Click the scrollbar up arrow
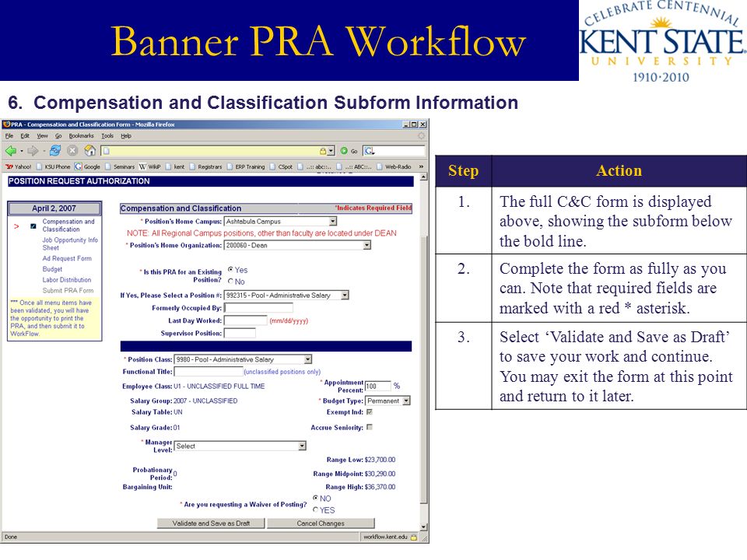Viewport: 747px width, 560px height. click(x=424, y=177)
